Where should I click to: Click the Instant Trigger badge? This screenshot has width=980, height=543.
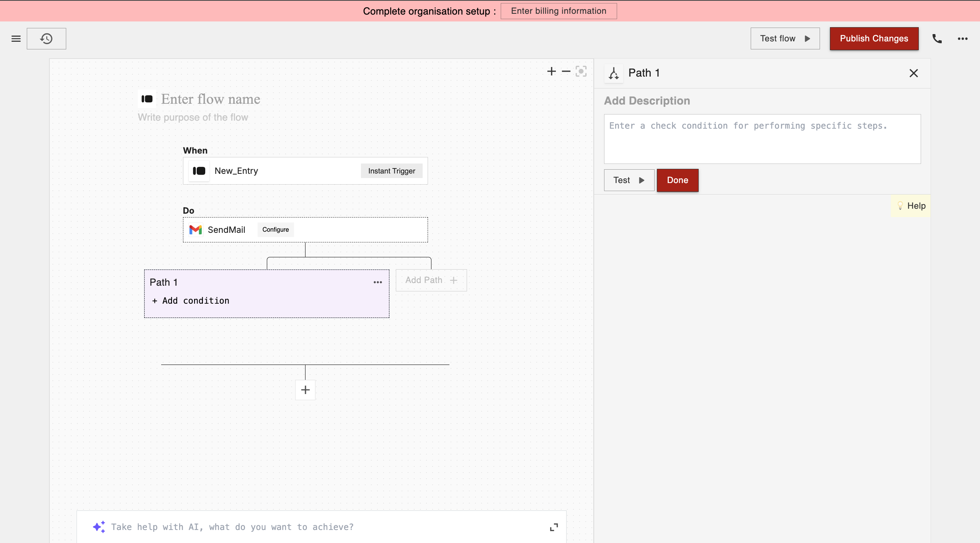tap(392, 171)
